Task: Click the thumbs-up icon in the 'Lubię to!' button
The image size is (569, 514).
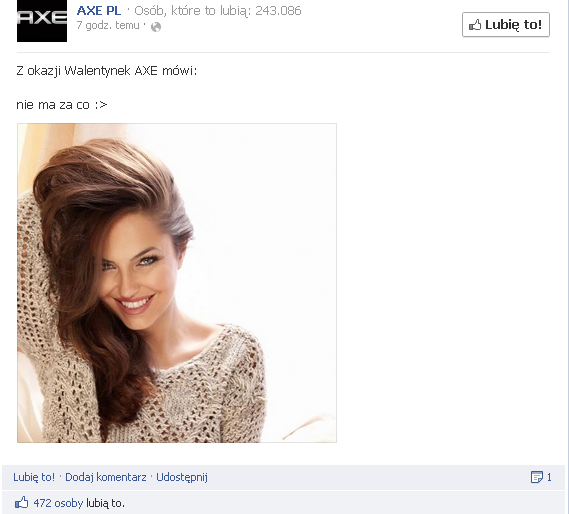Action: [x=475, y=25]
